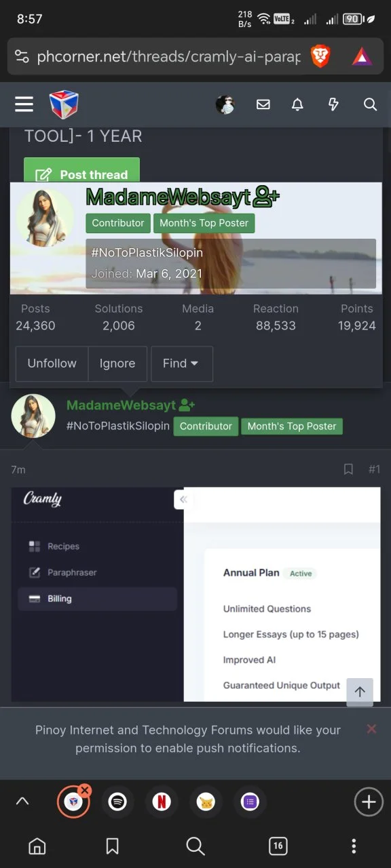This screenshot has width=391, height=868.
Task: Open the #1 post permalink
Action: point(374,469)
